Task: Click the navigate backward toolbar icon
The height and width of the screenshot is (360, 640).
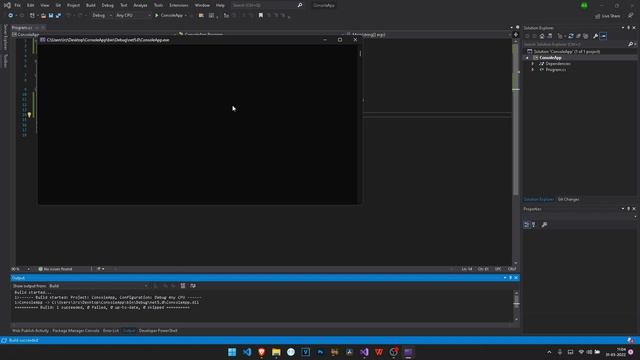Action: click(11, 16)
